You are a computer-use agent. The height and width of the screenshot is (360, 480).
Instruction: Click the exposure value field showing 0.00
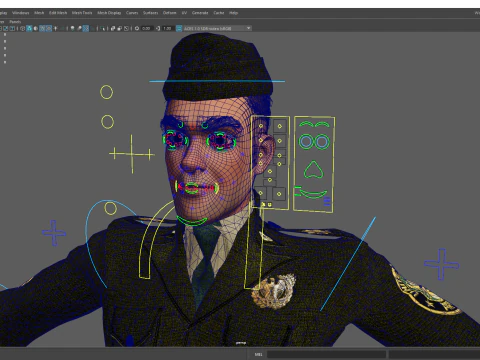(x=146, y=28)
